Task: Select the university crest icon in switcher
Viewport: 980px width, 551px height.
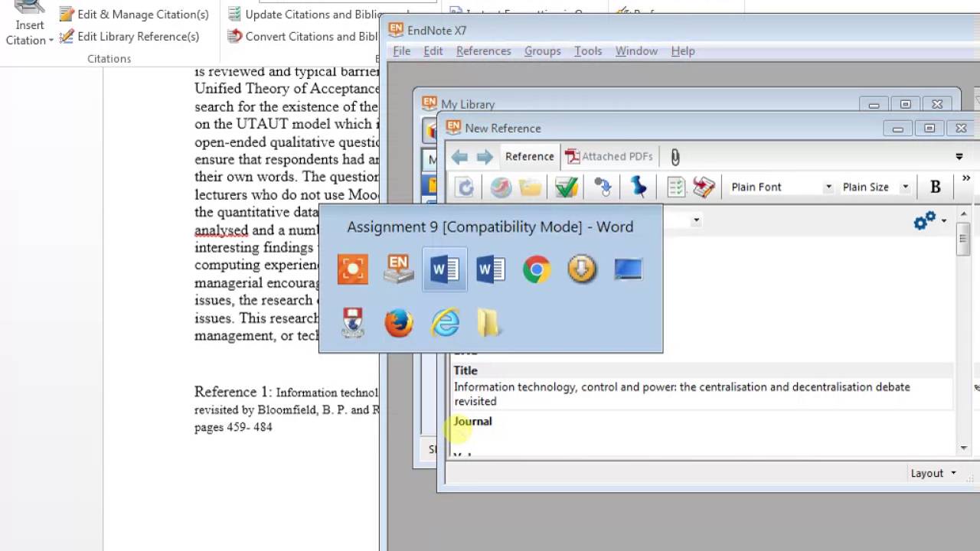Action: [x=353, y=323]
